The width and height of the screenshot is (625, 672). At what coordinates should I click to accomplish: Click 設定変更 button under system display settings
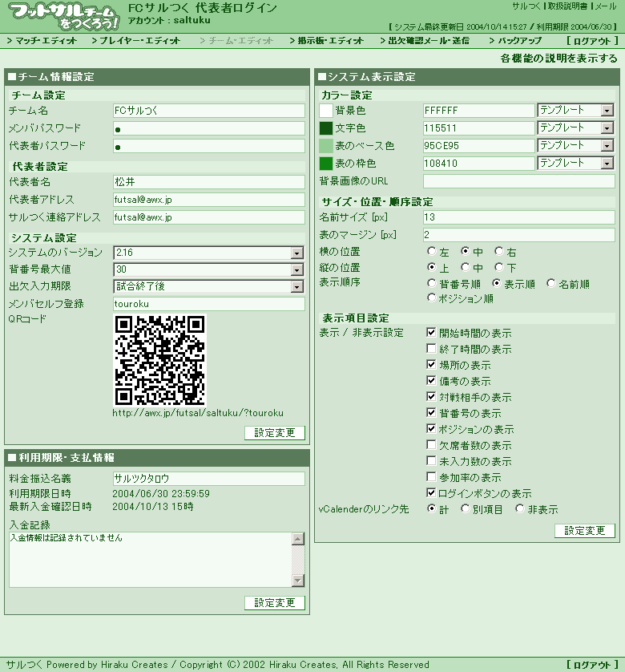click(585, 531)
